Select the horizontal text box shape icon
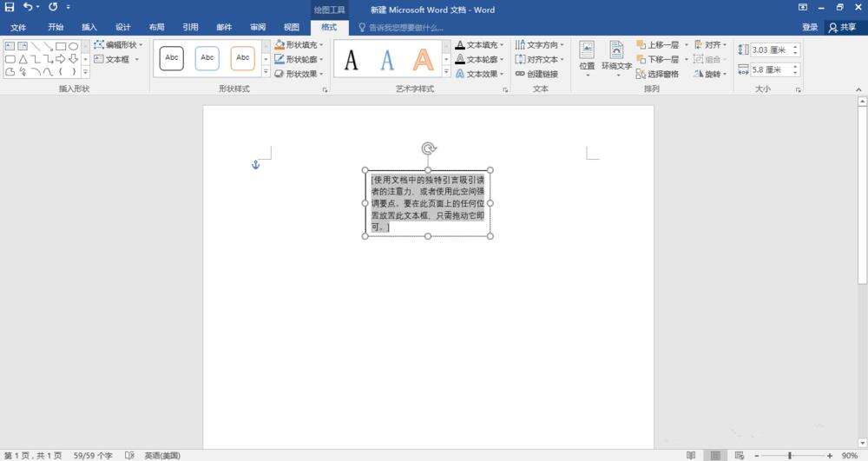Image resolution: width=868 pixels, height=461 pixels. (10, 47)
